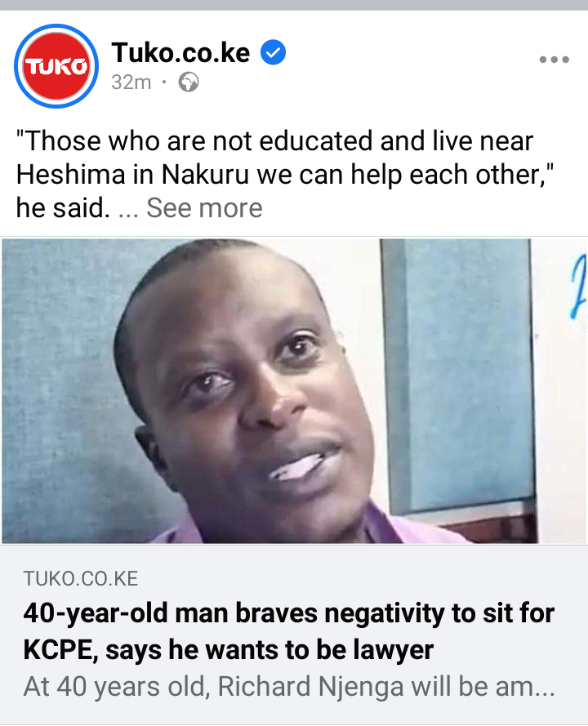Click the quoted post text about Heshima
This screenshot has height=726, width=588.
point(285,174)
